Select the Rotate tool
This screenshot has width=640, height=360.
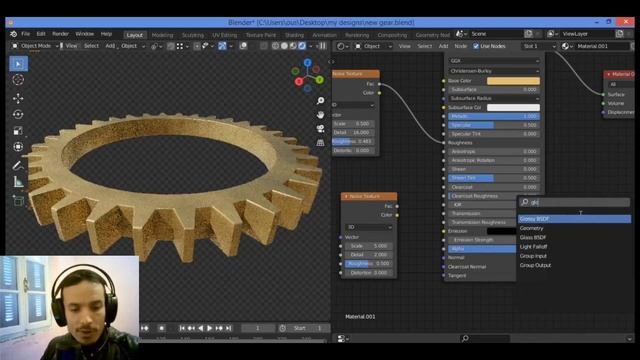[18, 115]
